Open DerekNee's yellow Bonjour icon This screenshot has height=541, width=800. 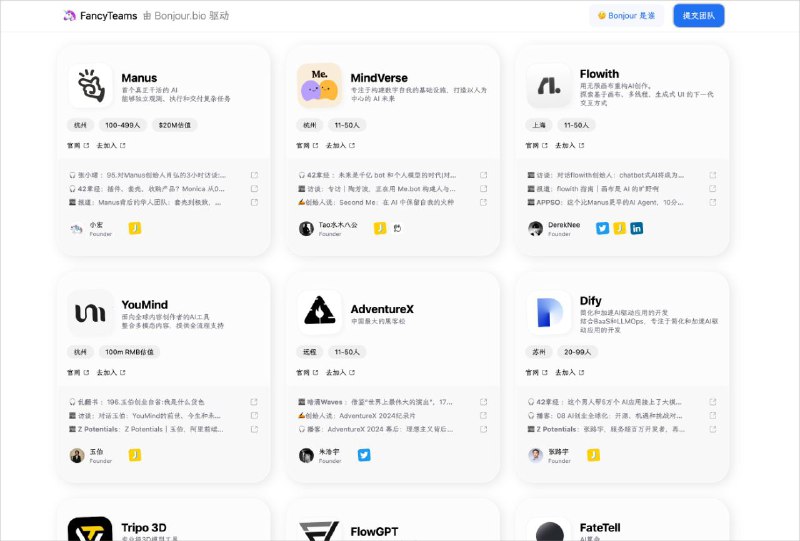click(x=619, y=228)
